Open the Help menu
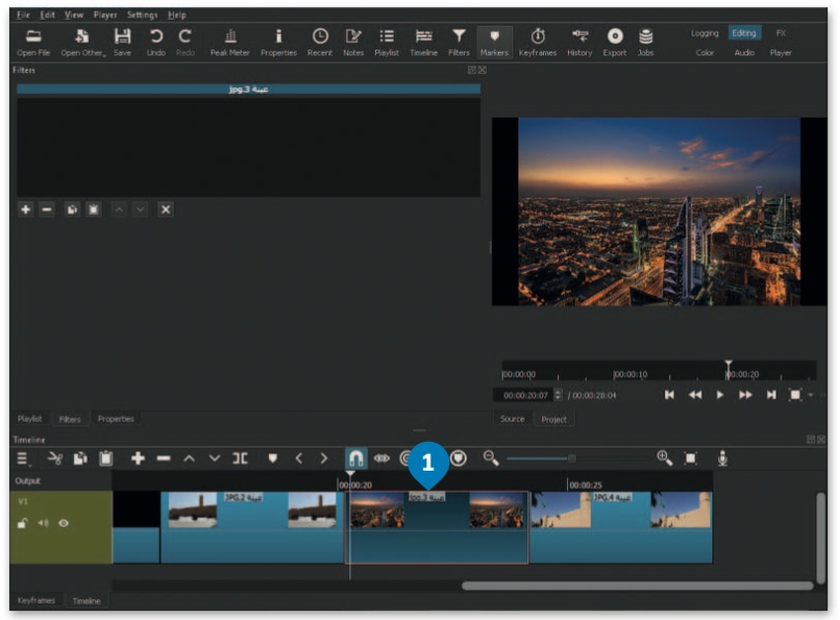Viewport: 840px width, 620px height. pyautogui.click(x=177, y=15)
